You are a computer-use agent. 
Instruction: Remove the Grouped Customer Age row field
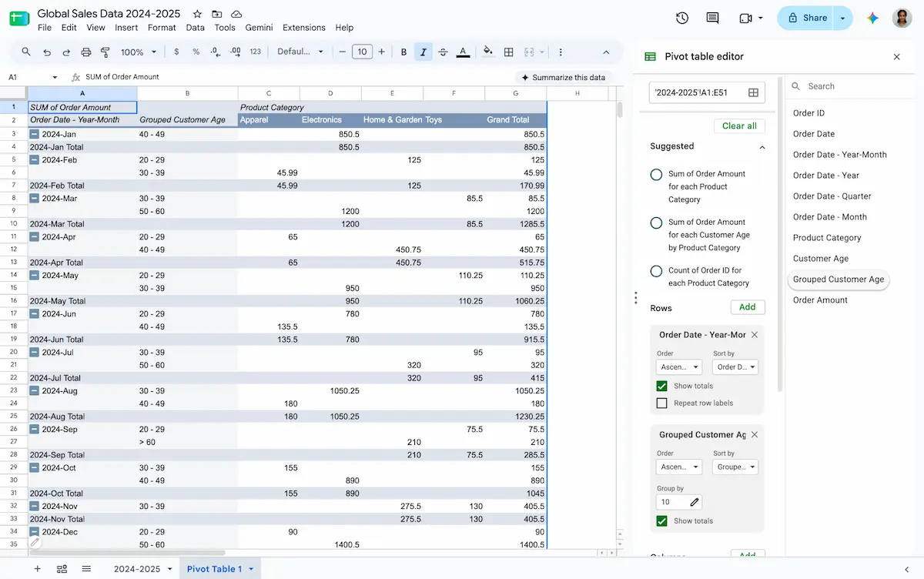pyautogui.click(x=755, y=434)
